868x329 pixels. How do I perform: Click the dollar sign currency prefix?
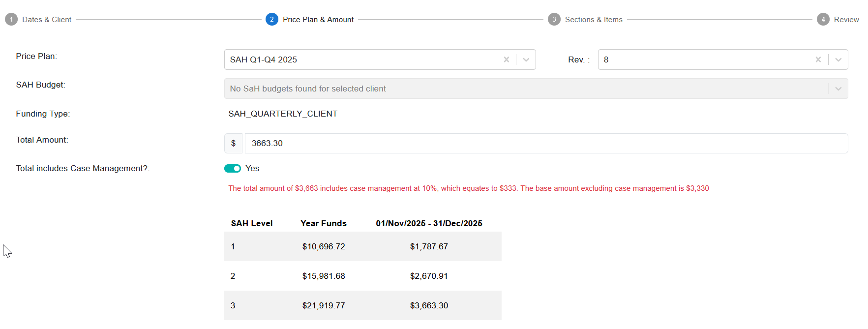pyautogui.click(x=233, y=143)
